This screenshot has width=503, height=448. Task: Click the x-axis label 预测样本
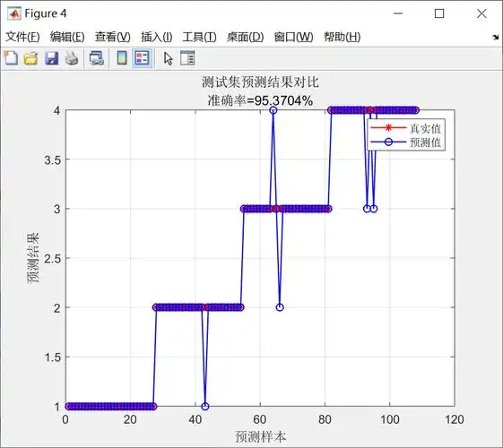260,436
